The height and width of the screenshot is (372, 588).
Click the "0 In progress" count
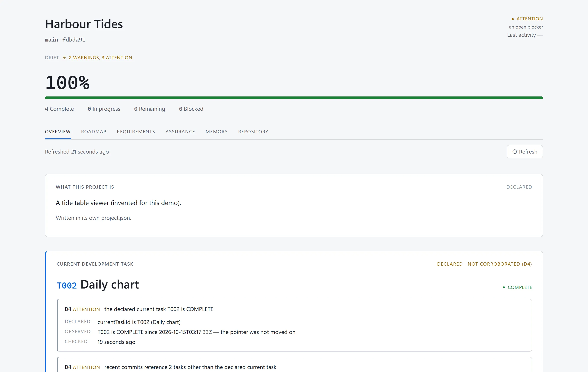pos(104,109)
